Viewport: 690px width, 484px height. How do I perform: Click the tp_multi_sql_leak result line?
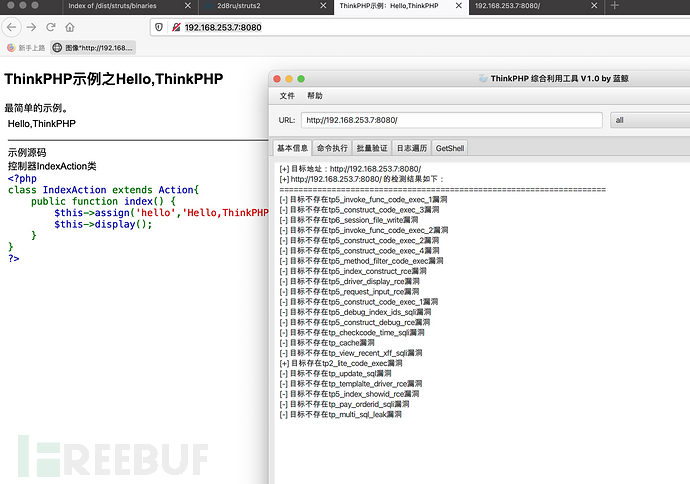click(341, 414)
